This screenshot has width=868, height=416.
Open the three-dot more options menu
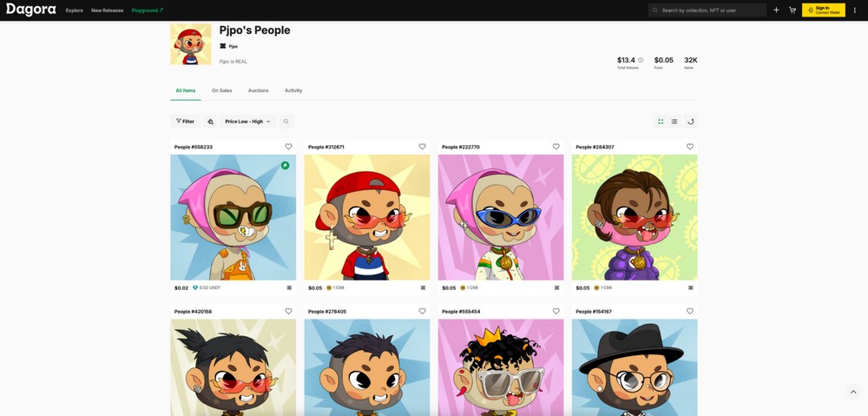(x=855, y=10)
